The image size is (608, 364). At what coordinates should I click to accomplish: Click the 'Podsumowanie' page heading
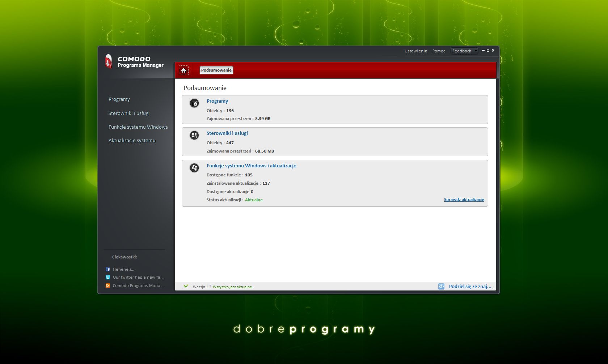tap(205, 88)
